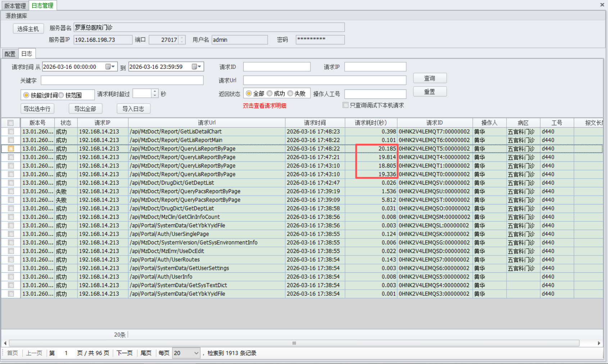Click the horizontal scrollbar left arrow
Viewport: 608px width, 364px height.
[5, 343]
